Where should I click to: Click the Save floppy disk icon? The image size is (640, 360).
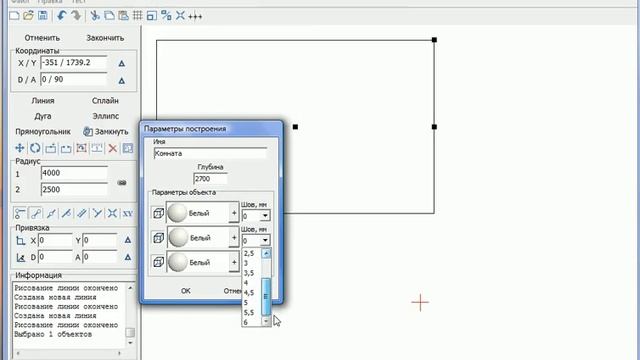click(x=42, y=16)
